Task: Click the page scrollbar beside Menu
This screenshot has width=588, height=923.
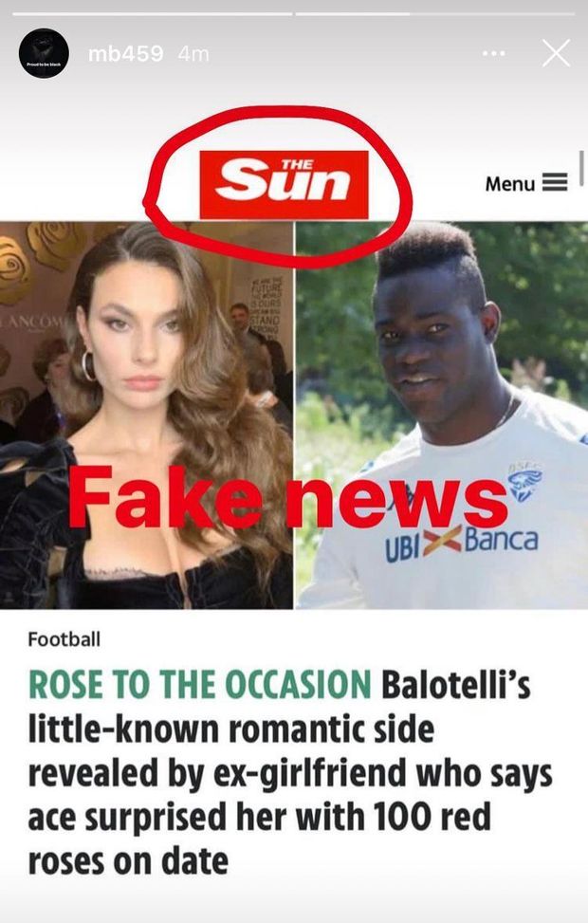Action: [x=581, y=168]
